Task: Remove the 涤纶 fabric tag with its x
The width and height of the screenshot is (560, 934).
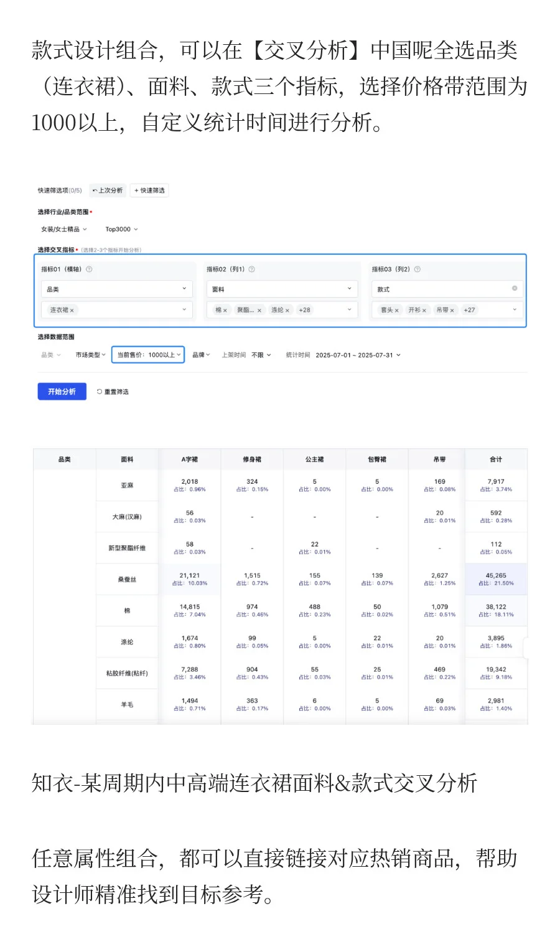Action: click(287, 310)
